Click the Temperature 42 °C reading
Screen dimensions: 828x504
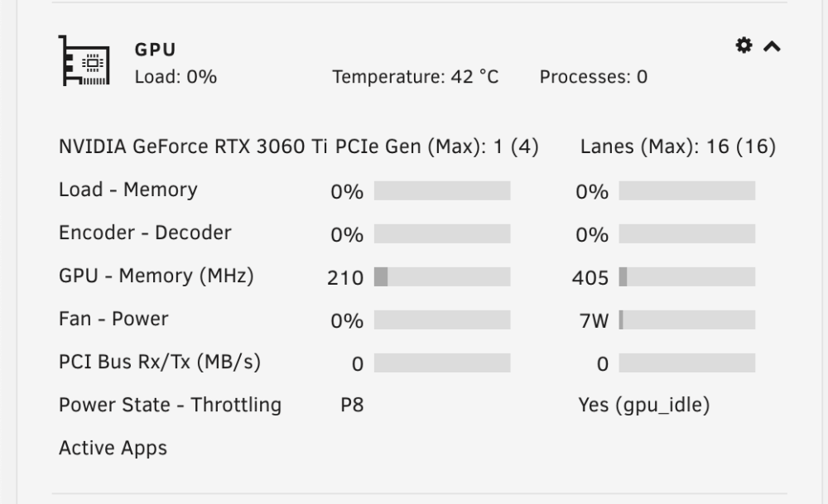tap(416, 77)
